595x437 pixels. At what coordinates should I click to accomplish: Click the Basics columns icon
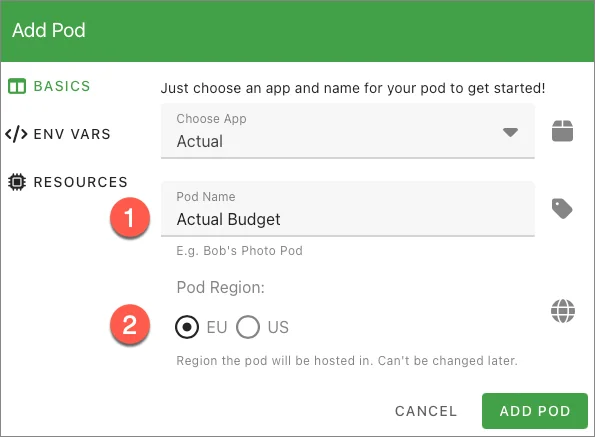point(17,86)
